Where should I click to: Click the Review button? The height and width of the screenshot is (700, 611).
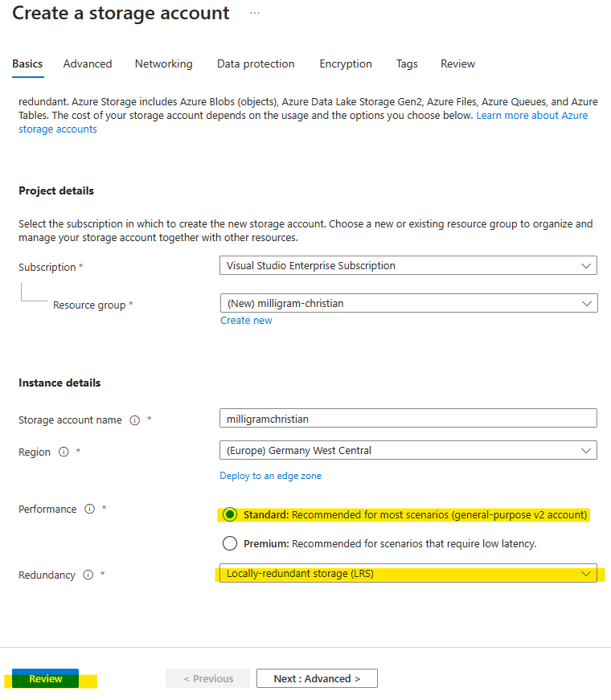pos(44,677)
